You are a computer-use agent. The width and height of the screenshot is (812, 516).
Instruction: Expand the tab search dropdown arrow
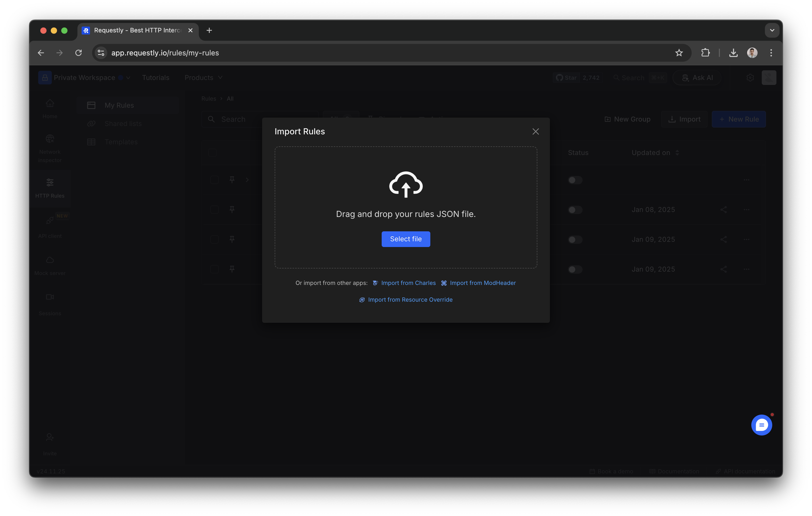tap(772, 30)
